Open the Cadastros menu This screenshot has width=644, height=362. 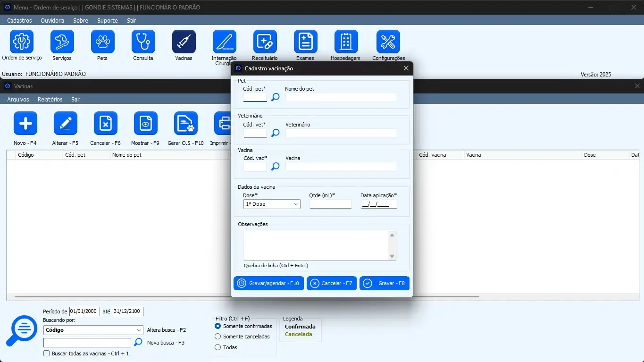(x=19, y=21)
